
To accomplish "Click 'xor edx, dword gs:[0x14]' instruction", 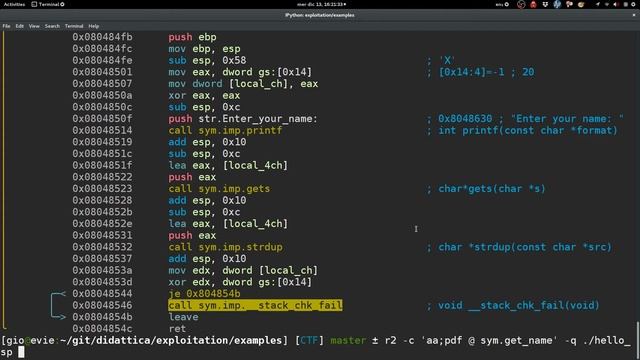I will coord(240,282).
